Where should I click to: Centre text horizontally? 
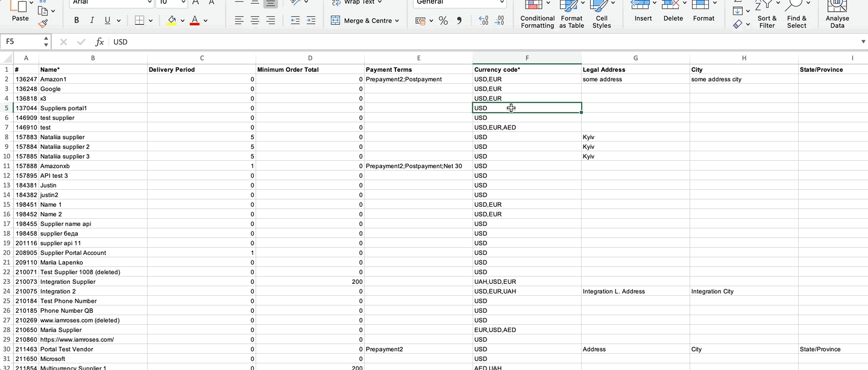(255, 20)
